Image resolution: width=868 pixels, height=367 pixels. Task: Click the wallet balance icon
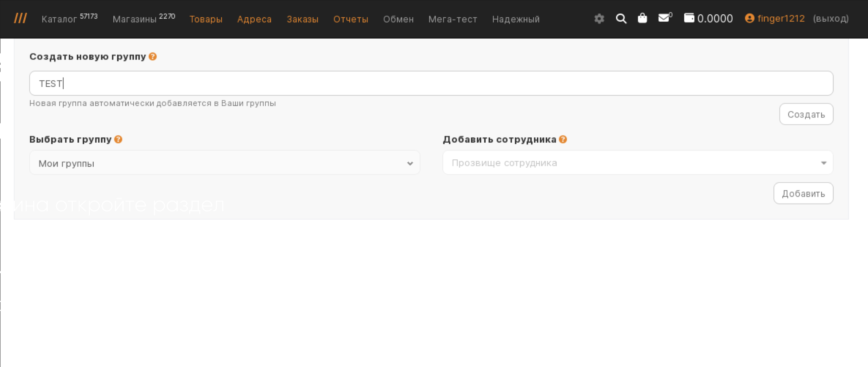tap(689, 18)
